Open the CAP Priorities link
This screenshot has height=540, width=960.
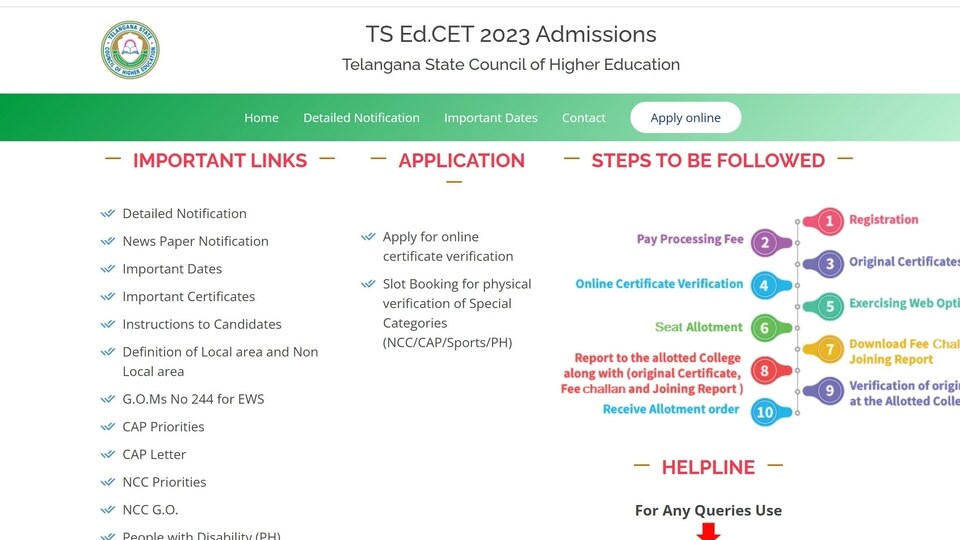[163, 427]
